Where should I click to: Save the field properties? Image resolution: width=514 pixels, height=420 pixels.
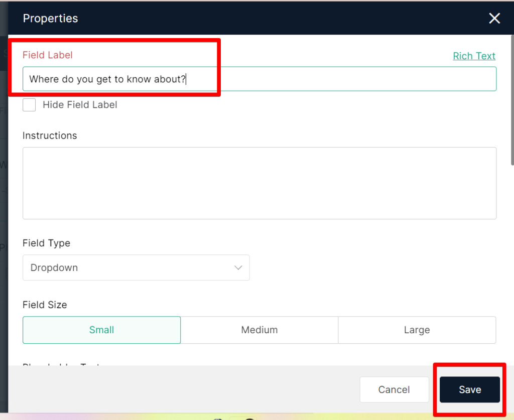(x=469, y=389)
